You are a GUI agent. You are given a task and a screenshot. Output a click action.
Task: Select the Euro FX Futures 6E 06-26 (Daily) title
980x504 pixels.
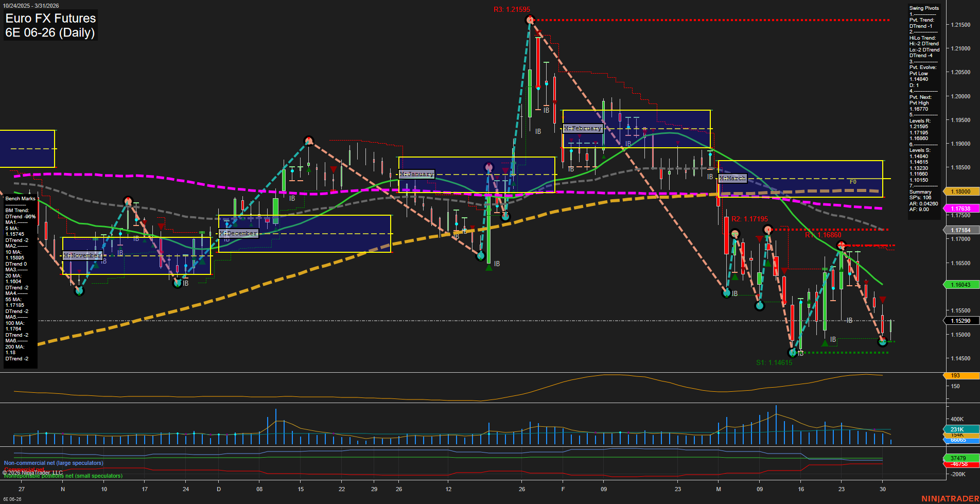pyautogui.click(x=50, y=26)
